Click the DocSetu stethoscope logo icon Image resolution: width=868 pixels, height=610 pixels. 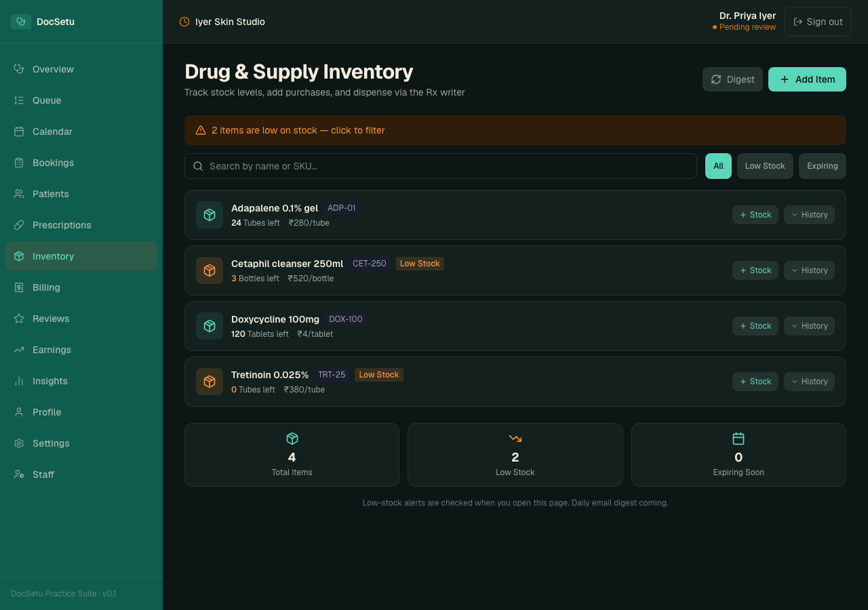coord(21,22)
